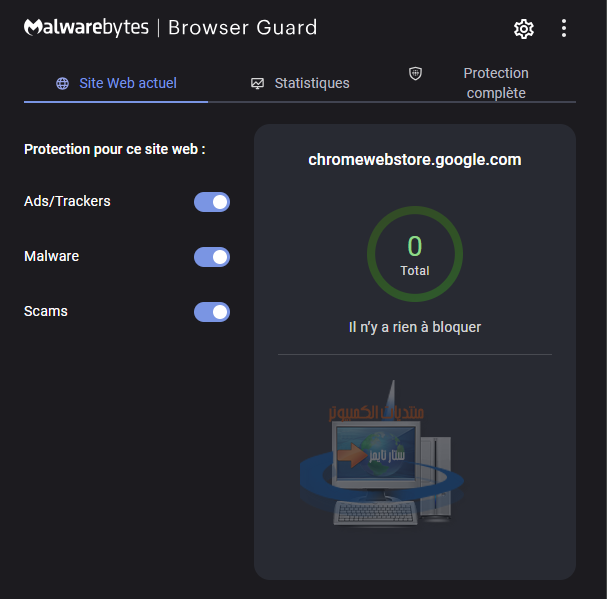This screenshot has height=599, width=607.
Task: Click the globe icon beside Site Web actuel
Action: pyautogui.click(x=62, y=83)
